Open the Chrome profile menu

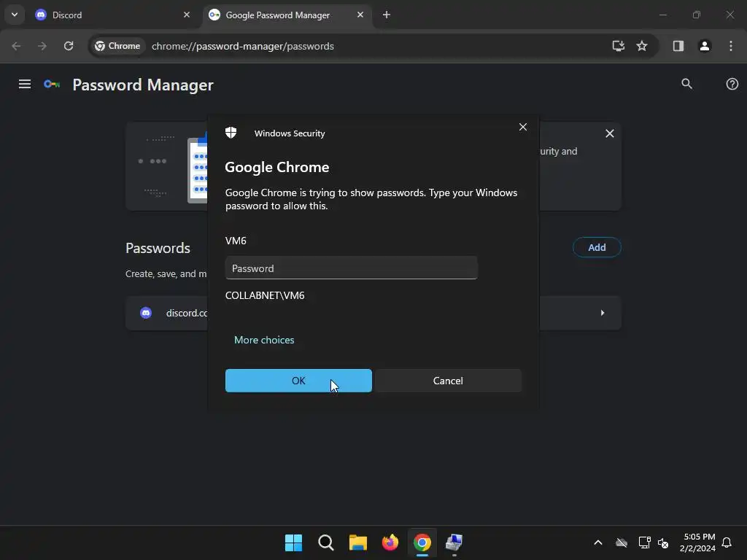pos(705,46)
